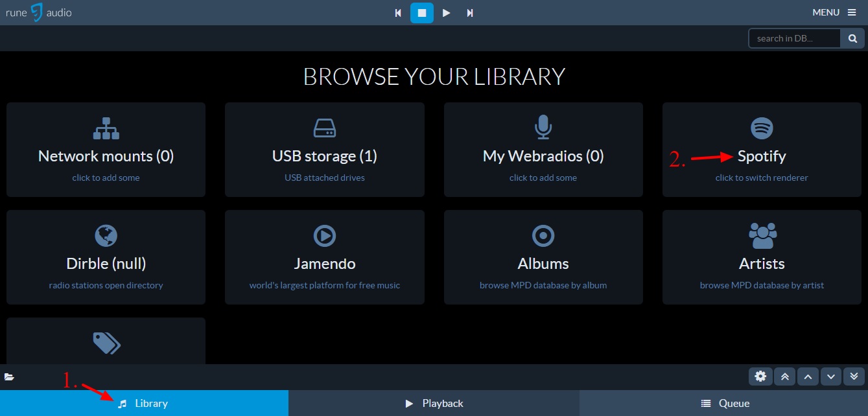Switch to the Playback tab
Screen dimensions: 868x416
pyautogui.click(x=434, y=403)
